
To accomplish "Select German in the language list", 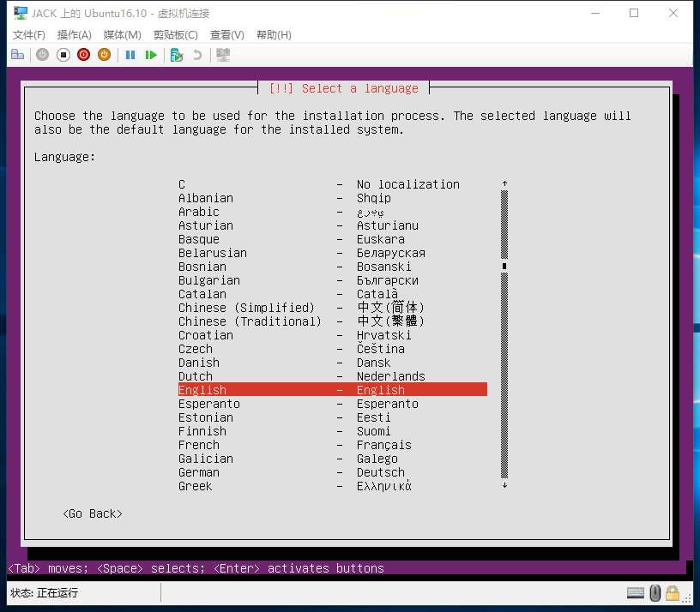I will tap(333, 472).
